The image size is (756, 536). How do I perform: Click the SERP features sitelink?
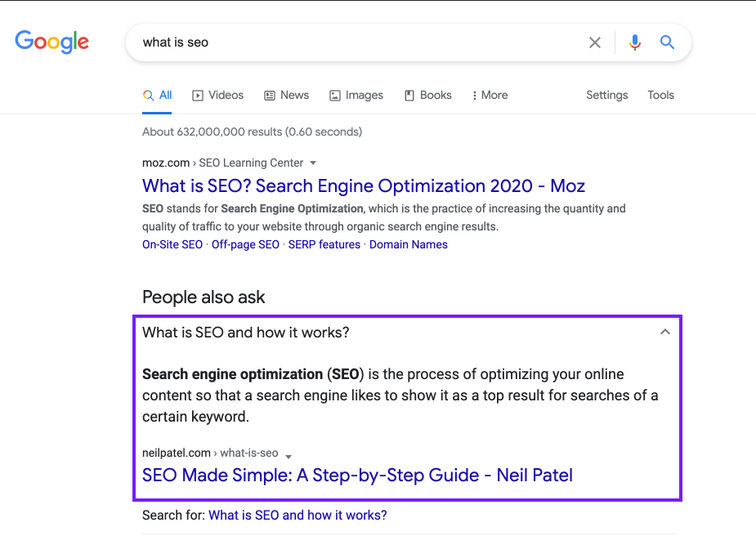tap(324, 245)
